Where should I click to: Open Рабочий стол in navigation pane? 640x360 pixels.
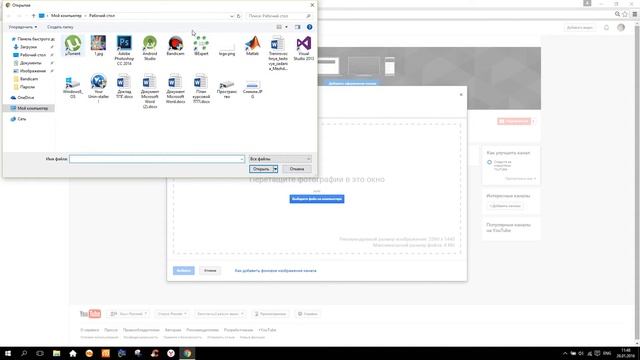pos(32,55)
